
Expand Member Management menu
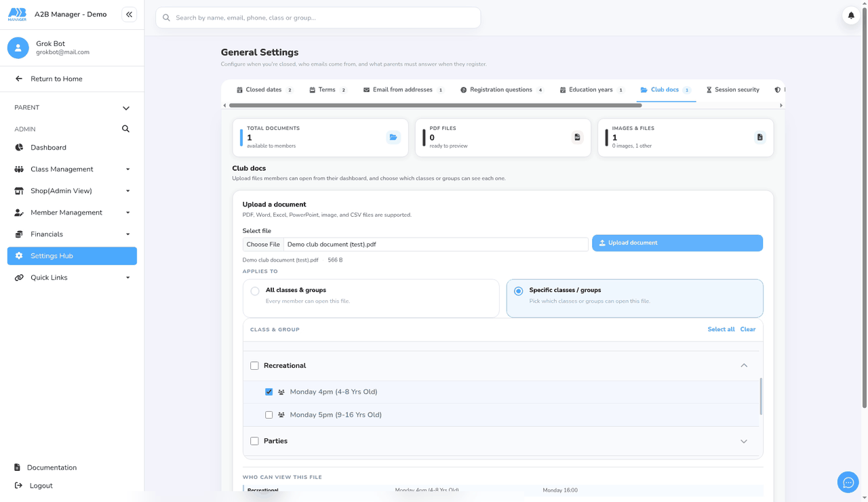tap(72, 213)
